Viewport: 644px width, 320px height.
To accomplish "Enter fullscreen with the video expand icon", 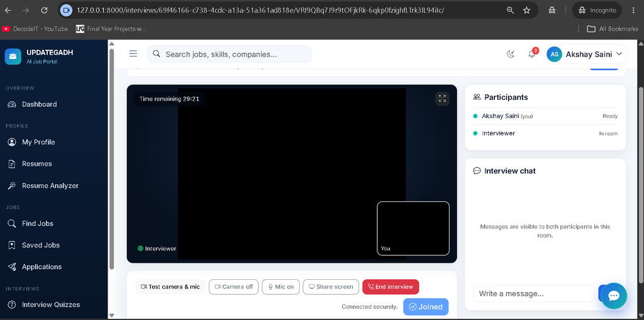I will (x=442, y=99).
